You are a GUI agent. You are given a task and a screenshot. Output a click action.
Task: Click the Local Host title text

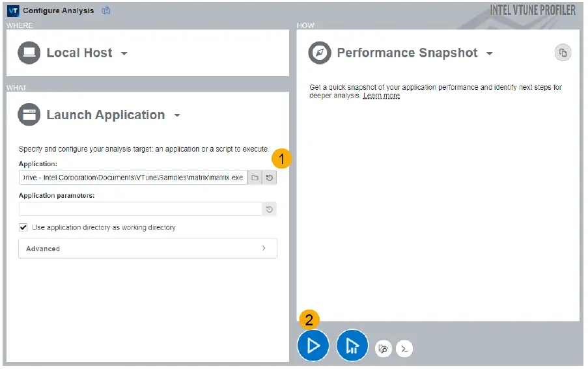coord(79,53)
